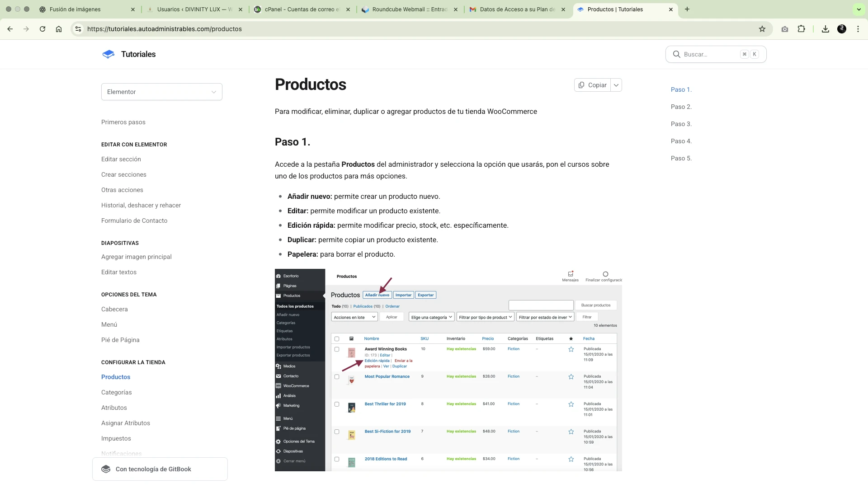The image size is (868, 488).
Task: Jump to Paso 5 in the outline
Action: [x=681, y=158]
